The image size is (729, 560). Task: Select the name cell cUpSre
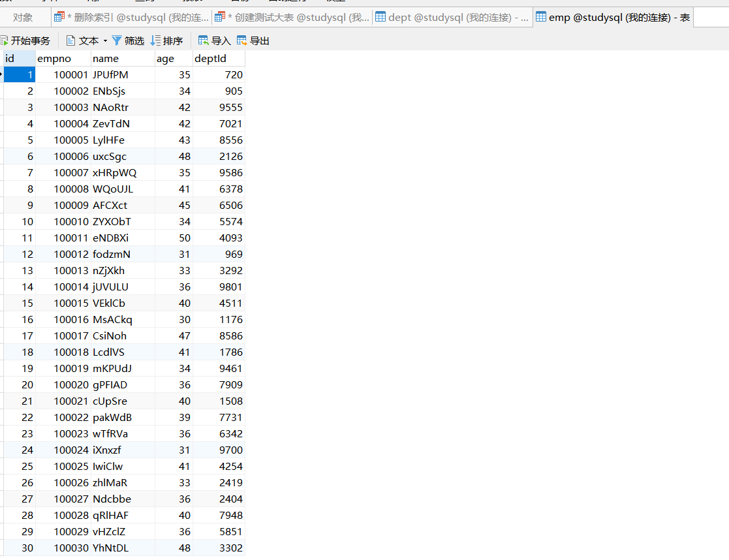(122, 401)
